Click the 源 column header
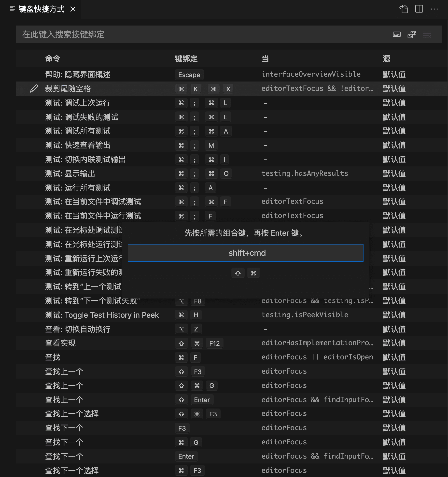The height and width of the screenshot is (477, 448). [x=387, y=59]
